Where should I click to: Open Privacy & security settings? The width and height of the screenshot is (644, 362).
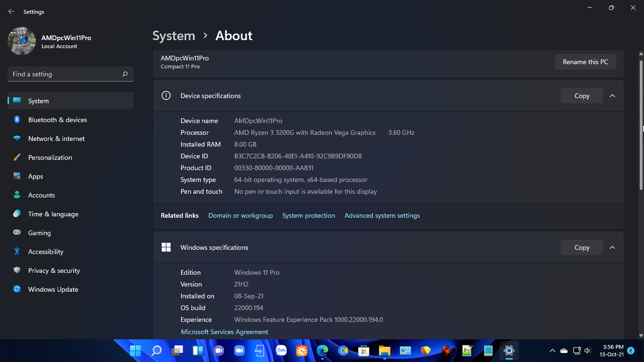70,270
